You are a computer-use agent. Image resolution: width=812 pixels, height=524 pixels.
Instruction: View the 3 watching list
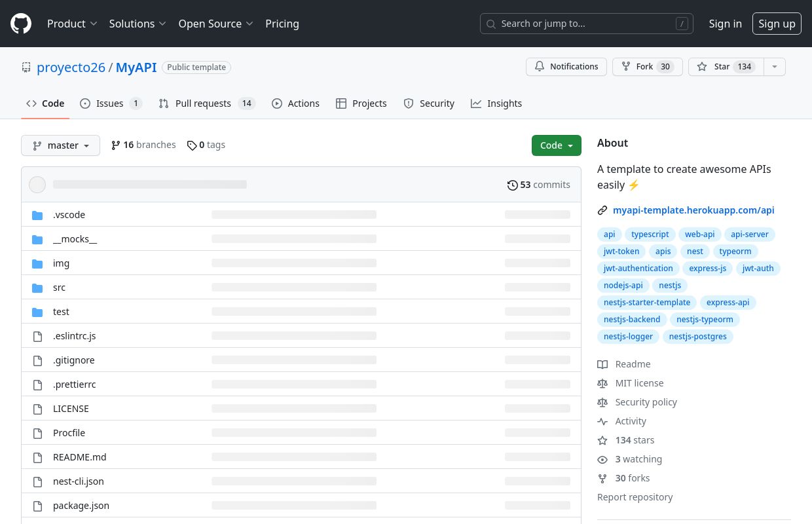pyautogui.click(x=630, y=459)
